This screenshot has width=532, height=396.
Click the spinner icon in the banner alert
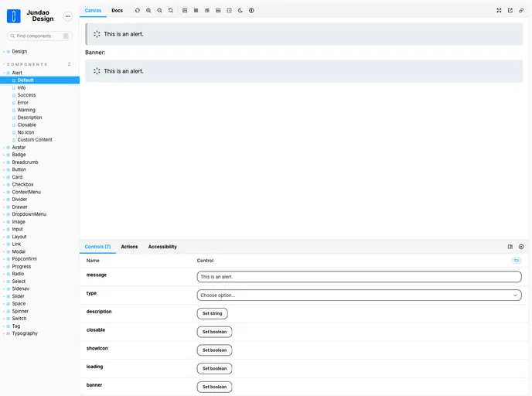pos(97,71)
